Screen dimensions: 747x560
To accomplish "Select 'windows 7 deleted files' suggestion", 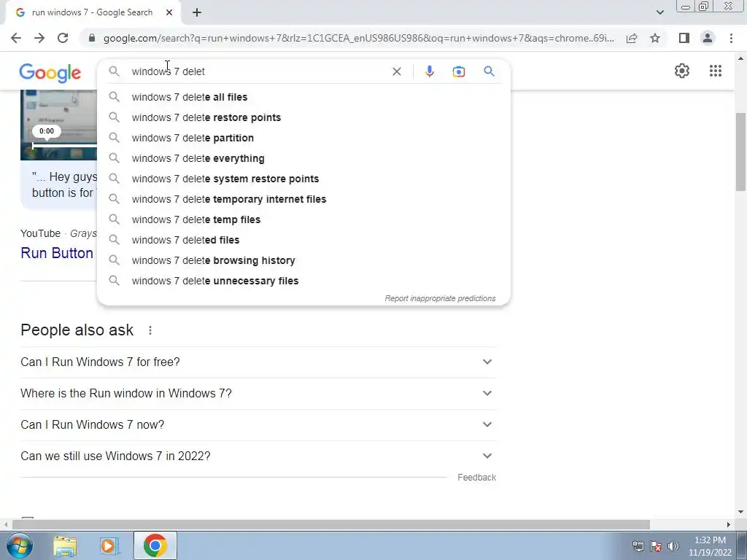I will click(x=303, y=241).
